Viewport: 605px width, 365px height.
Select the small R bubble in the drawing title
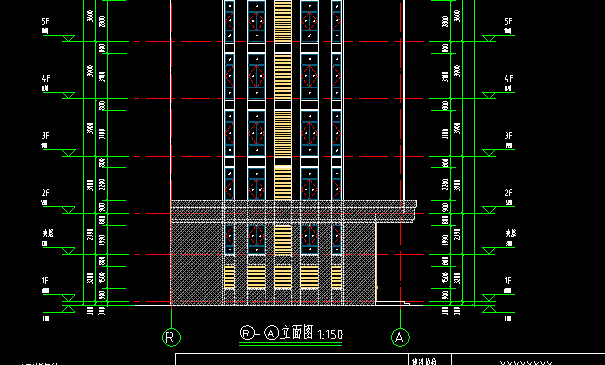[x=246, y=333]
